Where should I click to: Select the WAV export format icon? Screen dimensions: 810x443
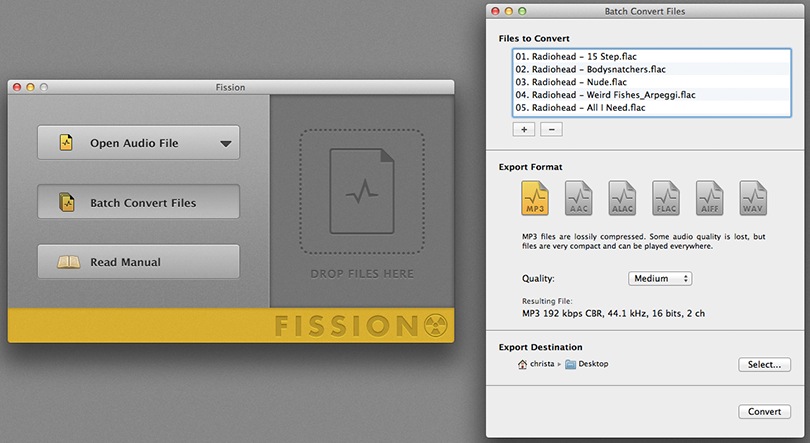tap(753, 198)
